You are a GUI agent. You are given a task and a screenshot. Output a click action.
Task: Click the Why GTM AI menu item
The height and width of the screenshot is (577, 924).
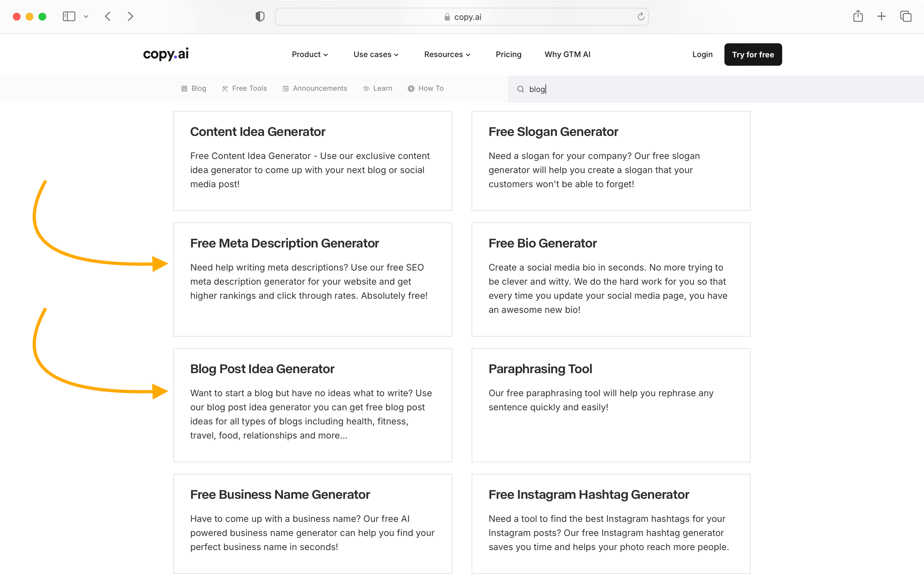pos(568,54)
